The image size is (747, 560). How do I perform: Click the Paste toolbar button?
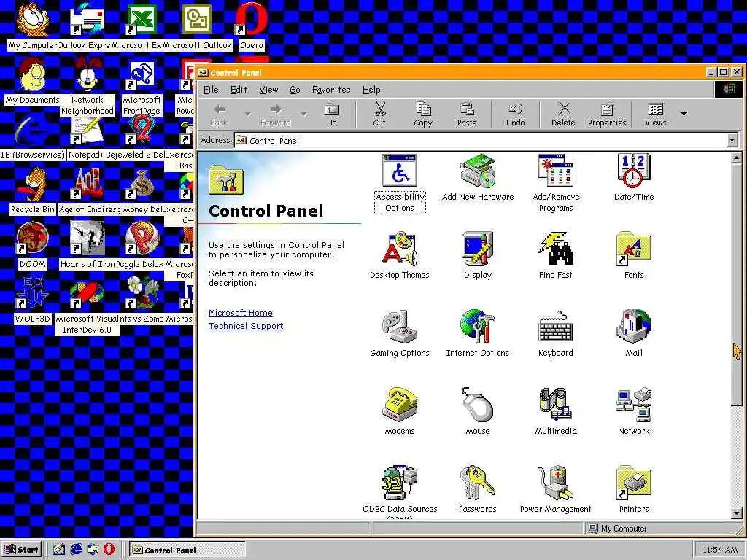click(x=467, y=114)
